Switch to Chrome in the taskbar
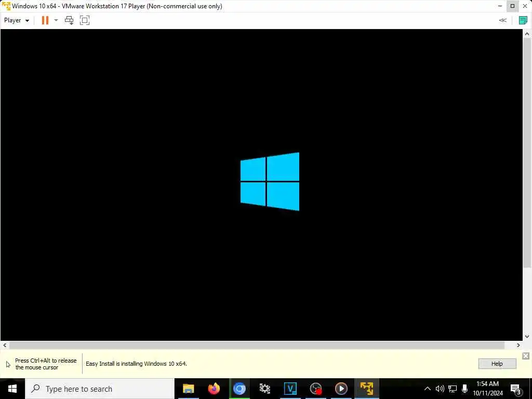The width and height of the screenshot is (532, 399). 239,389
